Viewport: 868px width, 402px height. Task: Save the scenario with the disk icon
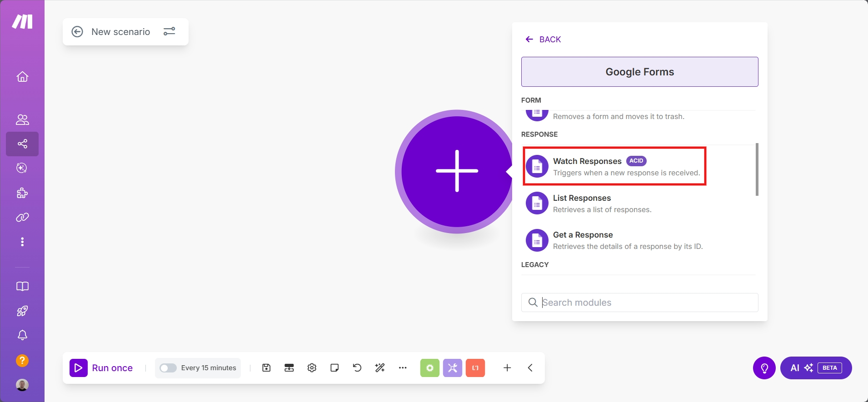click(267, 368)
